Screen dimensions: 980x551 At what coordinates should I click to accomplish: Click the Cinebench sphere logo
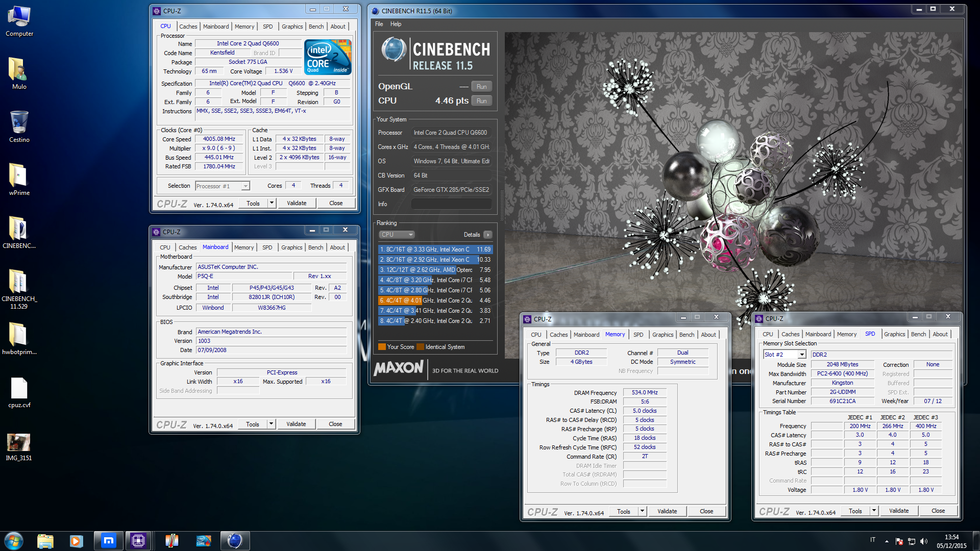click(394, 50)
